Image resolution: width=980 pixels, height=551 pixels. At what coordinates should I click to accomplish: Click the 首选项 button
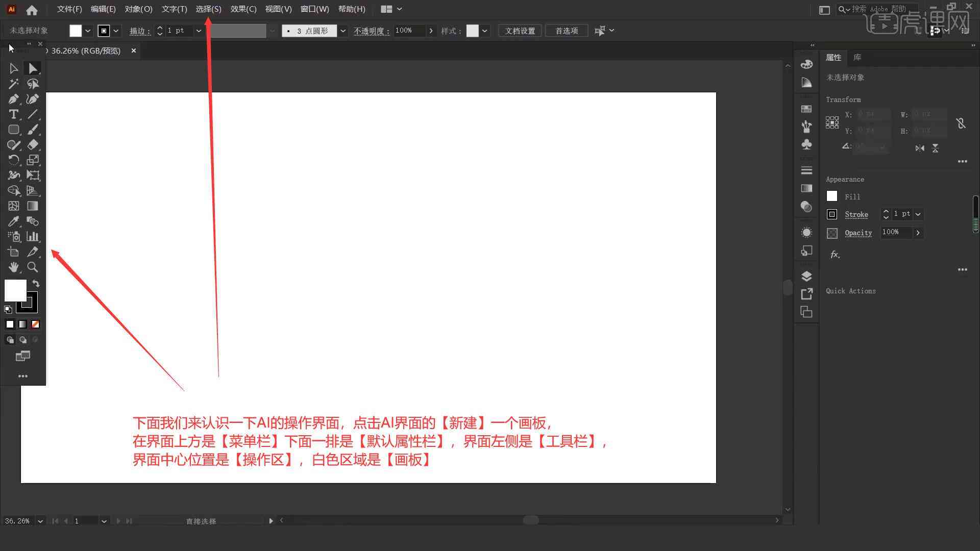(x=567, y=31)
